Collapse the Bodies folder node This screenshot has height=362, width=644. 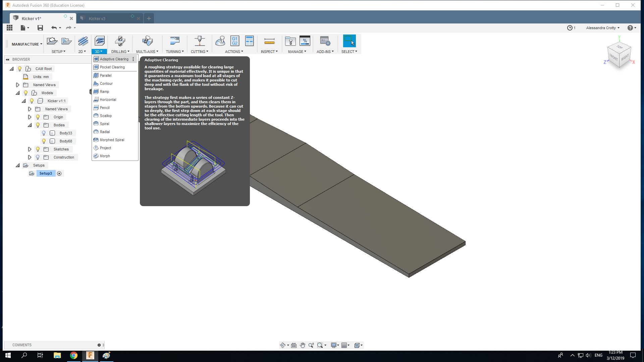pyautogui.click(x=30, y=125)
